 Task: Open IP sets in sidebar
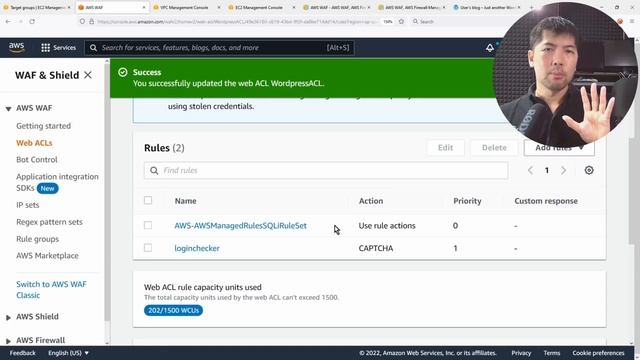click(28, 205)
